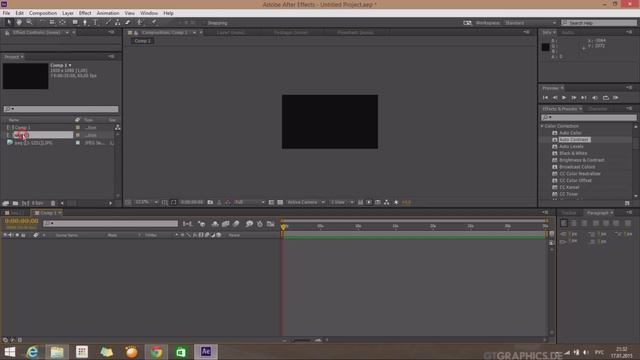Open Chrome from Windows taskbar
This screenshot has height=360, width=640.
tap(156, 352)
